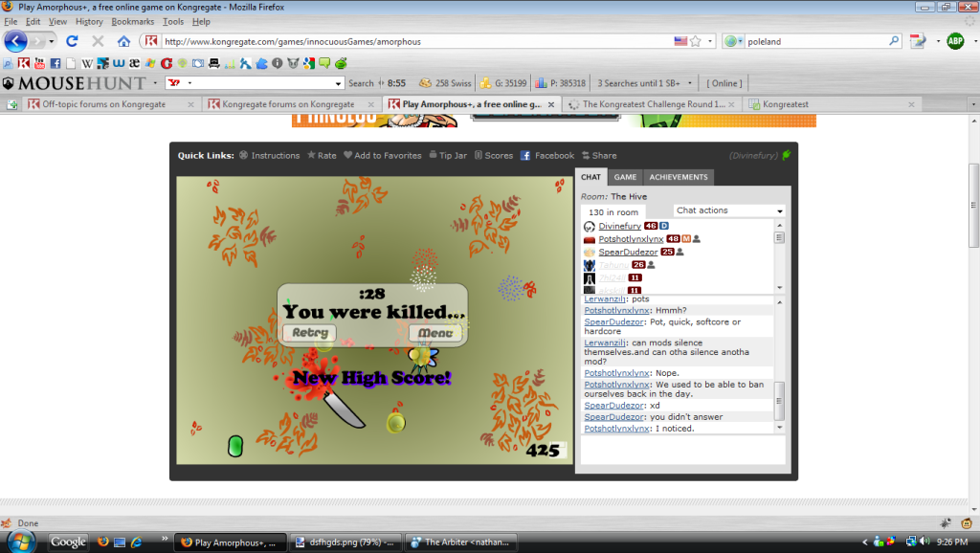Switch to the GAME tab

coord(625,177)
